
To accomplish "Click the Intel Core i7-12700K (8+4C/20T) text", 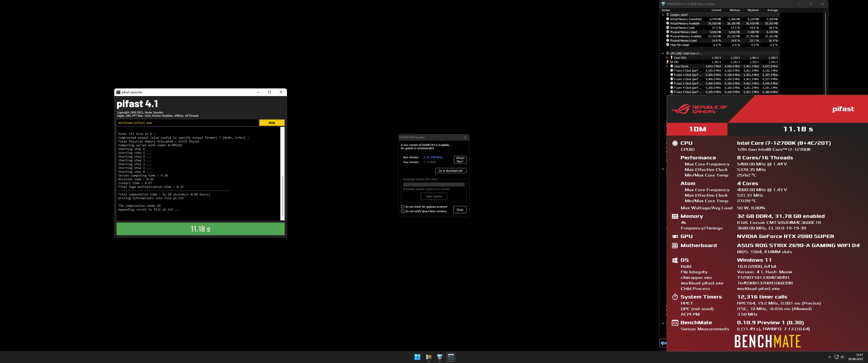I will pos(784,143).
